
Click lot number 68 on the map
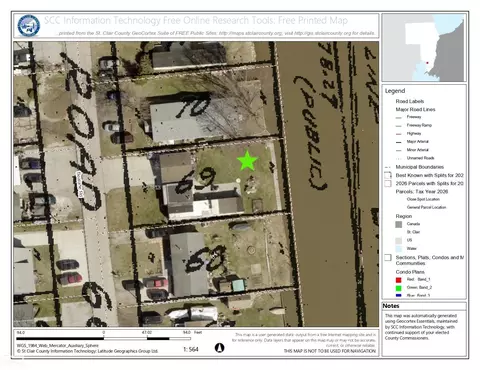coord(206,259)
